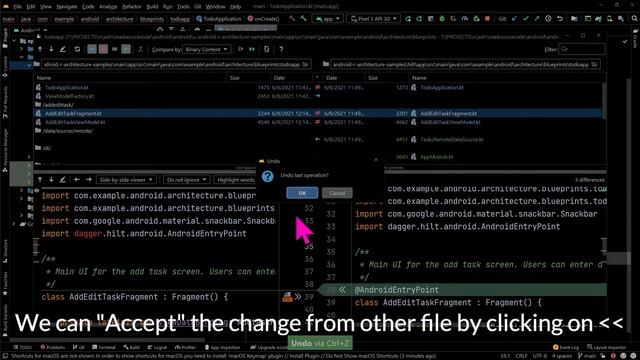Click next difference down arrow in directory diff toolbar

pos(51,49)
